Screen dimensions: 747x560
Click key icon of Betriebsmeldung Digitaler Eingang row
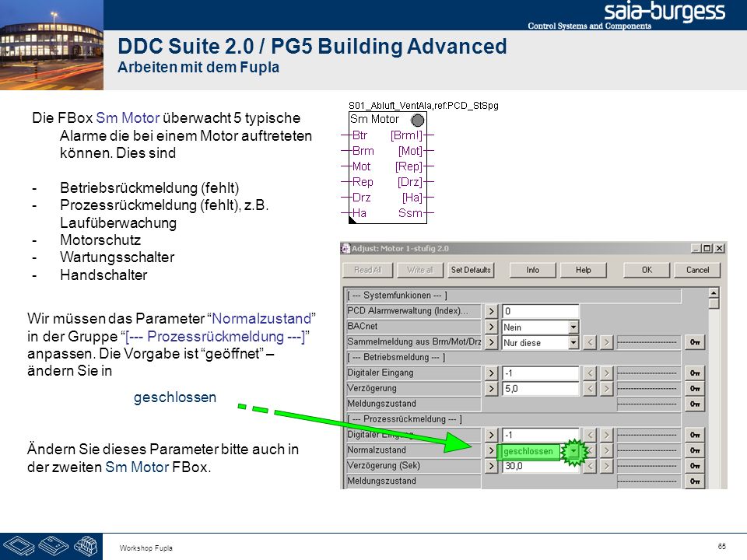tap(695, 373)
